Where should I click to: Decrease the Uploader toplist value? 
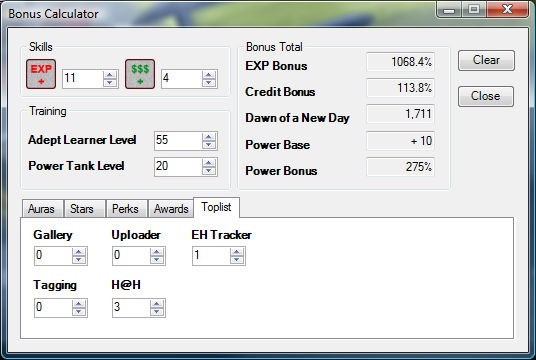157,260
